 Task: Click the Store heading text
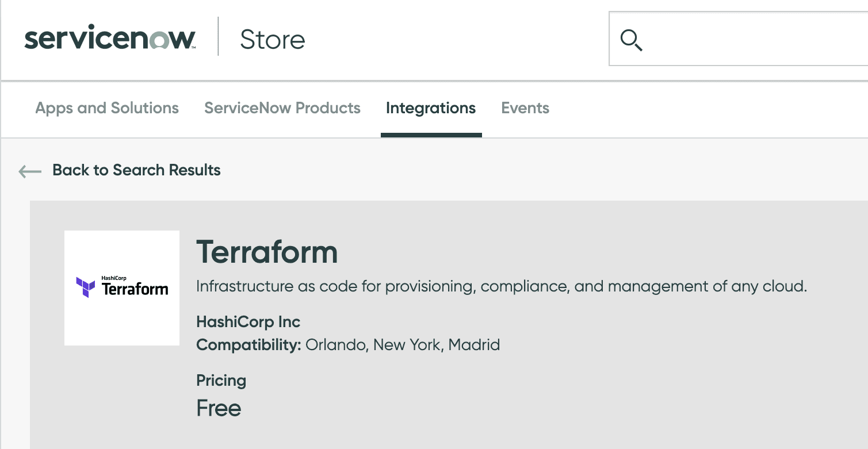273,40
